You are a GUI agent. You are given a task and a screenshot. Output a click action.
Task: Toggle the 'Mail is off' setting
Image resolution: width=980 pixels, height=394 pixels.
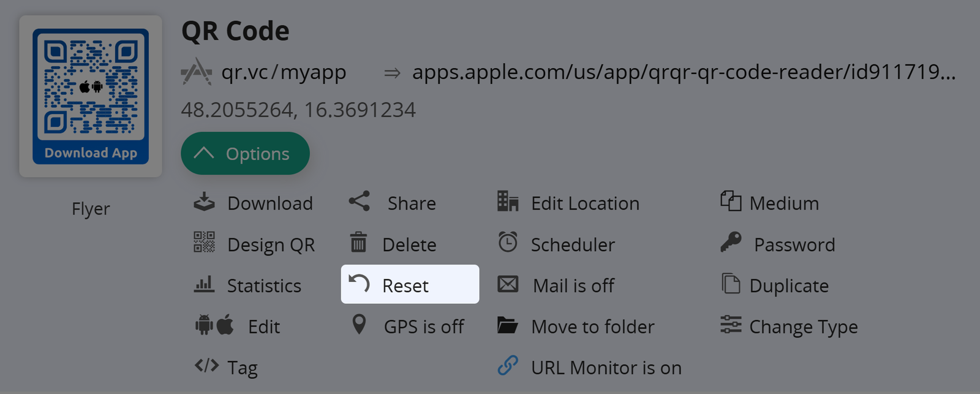(573, 286)
